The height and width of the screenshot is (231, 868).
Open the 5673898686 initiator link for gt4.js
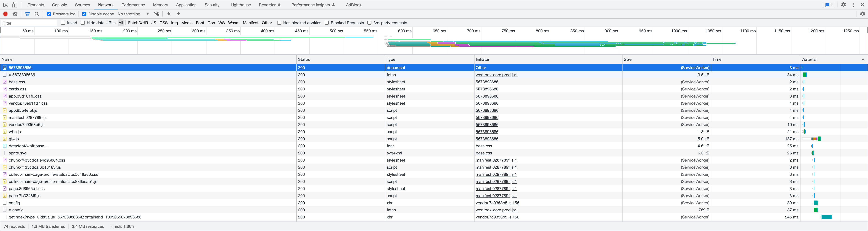click(x=487, y=139)
